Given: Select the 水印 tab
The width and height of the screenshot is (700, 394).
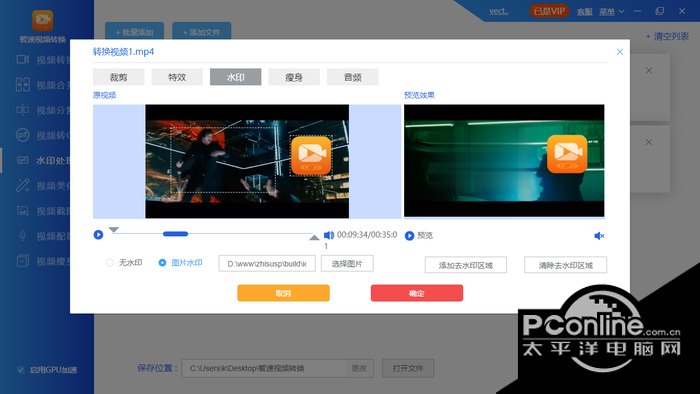Looking at the screenshot, I should tap(235, 77).
